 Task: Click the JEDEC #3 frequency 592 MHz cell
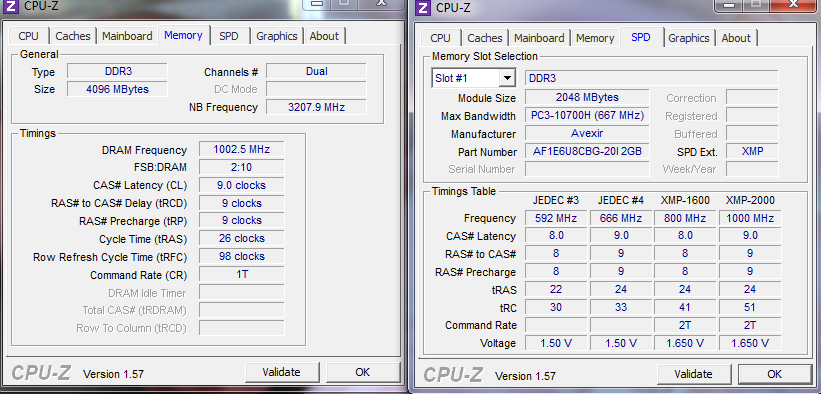(556, 218)
